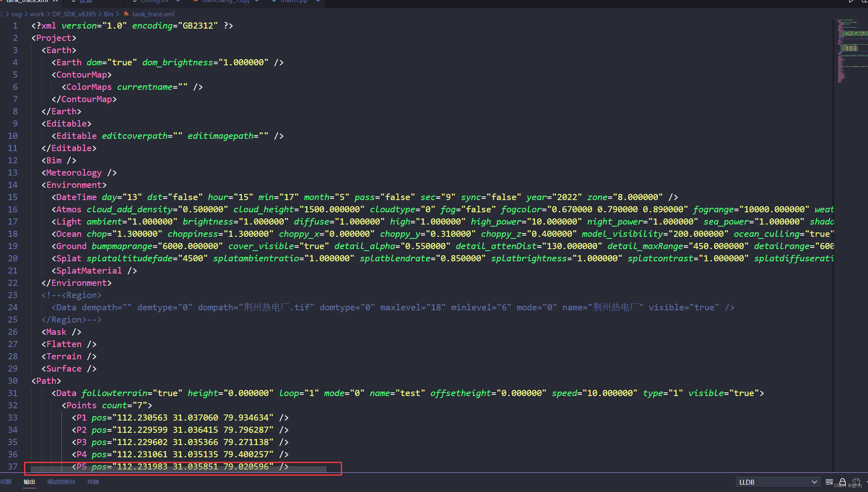Click the <Terrain /> element

tap(69, 356)
